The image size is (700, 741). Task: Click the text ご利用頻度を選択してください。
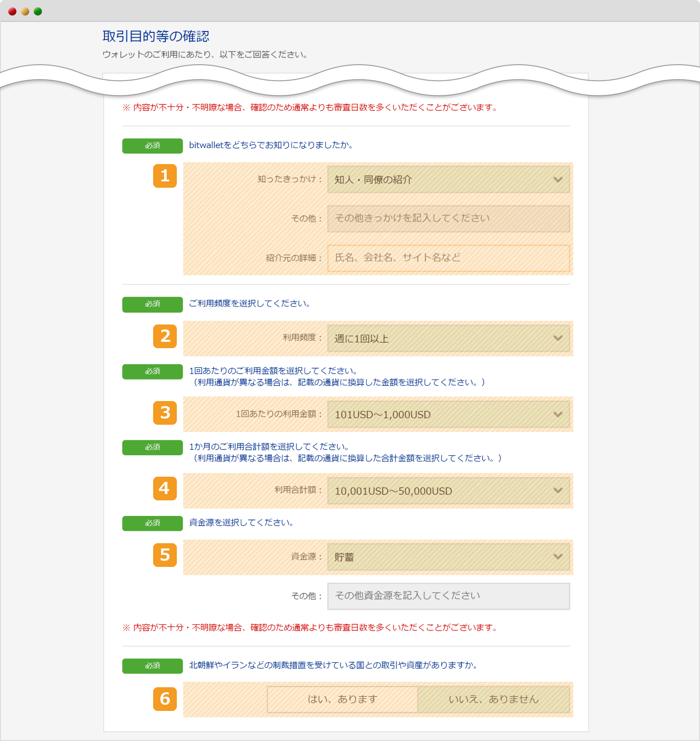pos(250,304)
